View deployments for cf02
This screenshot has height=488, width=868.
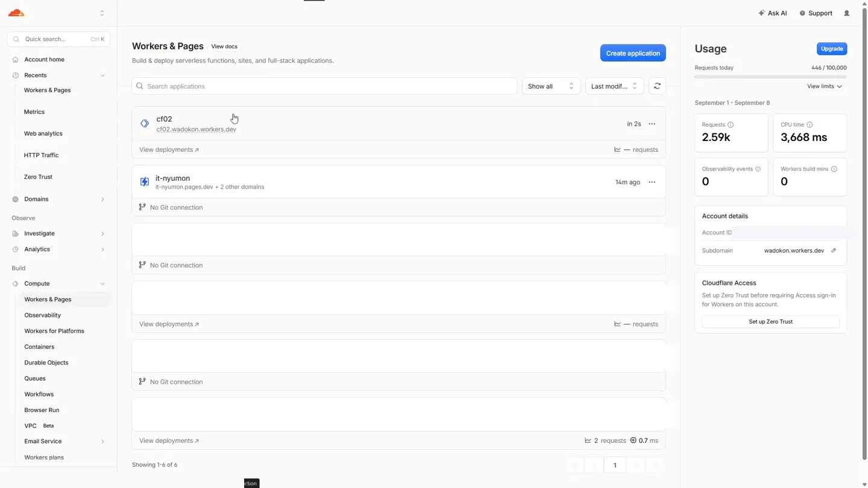[169, 150]
